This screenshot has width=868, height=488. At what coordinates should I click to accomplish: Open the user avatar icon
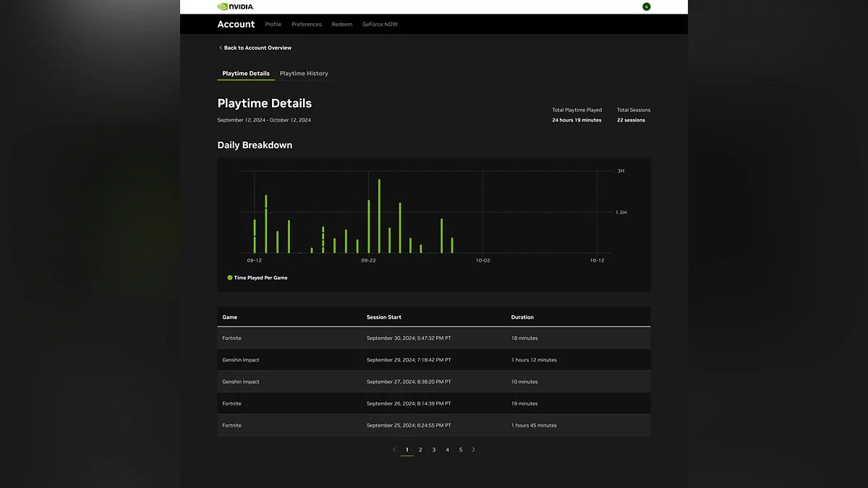(x=646, y=7)
